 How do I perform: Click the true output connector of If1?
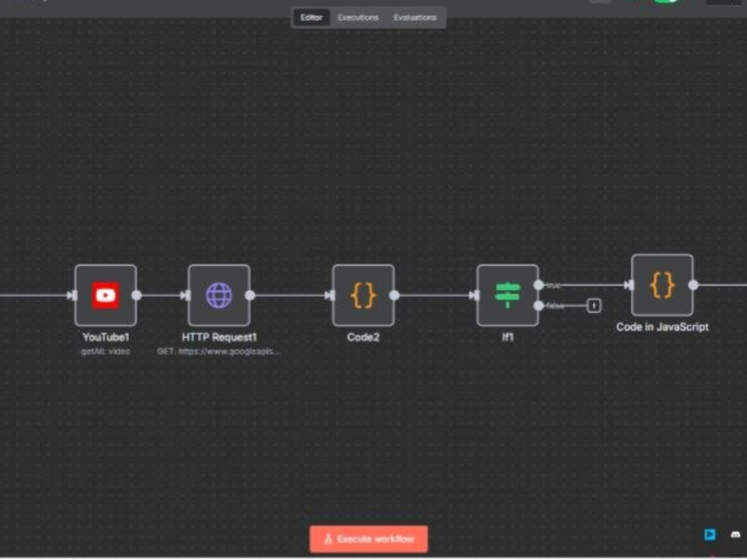tap(539, 284)
